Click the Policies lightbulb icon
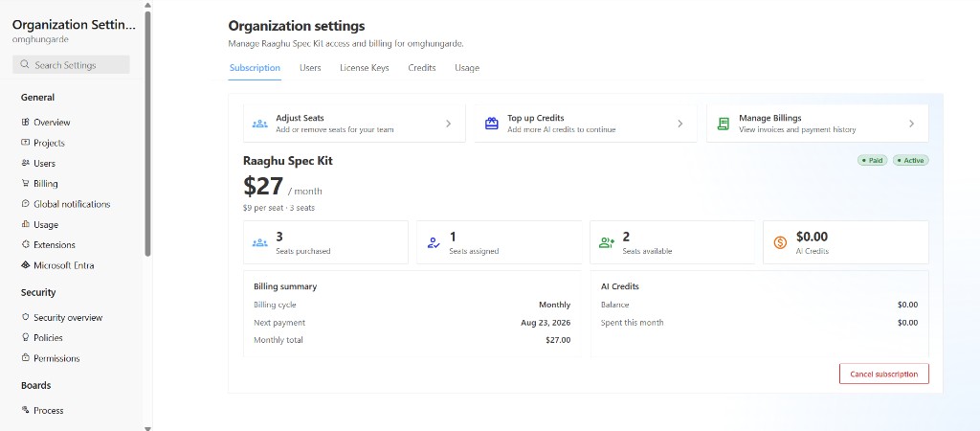This screenshot has height=431, width=980. tap(25, 337)
